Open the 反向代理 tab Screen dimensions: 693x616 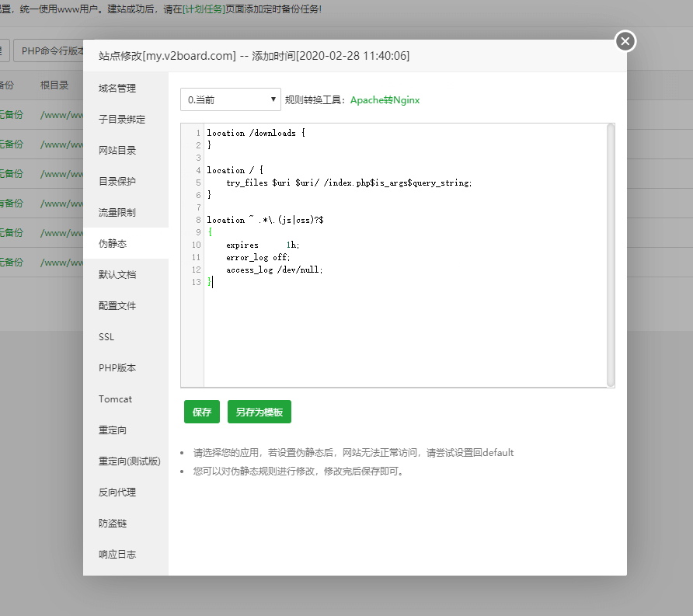(117, 492)
